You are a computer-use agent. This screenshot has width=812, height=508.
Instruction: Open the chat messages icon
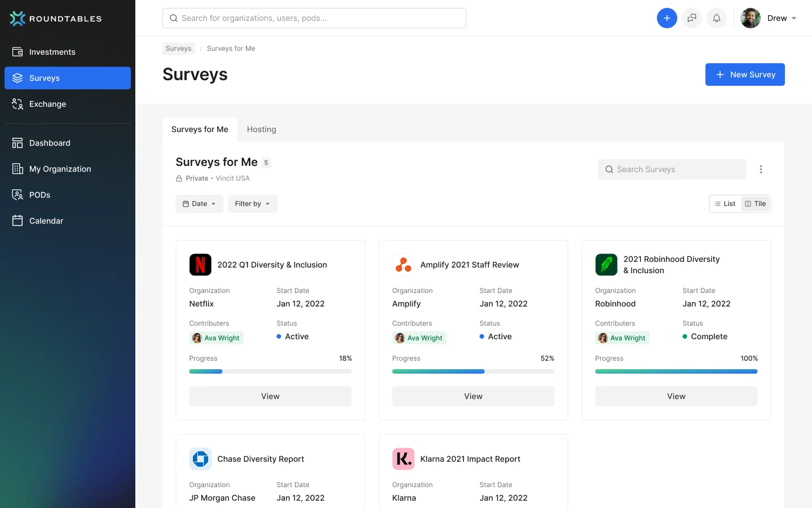click(692, 18)
